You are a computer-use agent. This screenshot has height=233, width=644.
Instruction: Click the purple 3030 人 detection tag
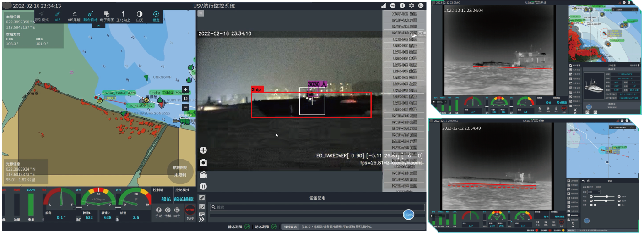coord(317,84)
